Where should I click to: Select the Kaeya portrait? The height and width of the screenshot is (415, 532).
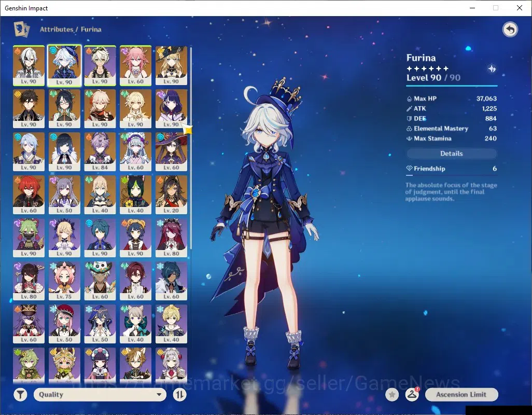click(171, 281)
